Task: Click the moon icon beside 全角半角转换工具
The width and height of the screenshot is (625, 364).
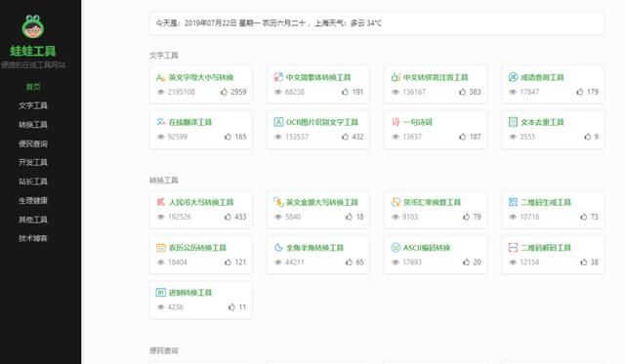Action: (278, 247)
